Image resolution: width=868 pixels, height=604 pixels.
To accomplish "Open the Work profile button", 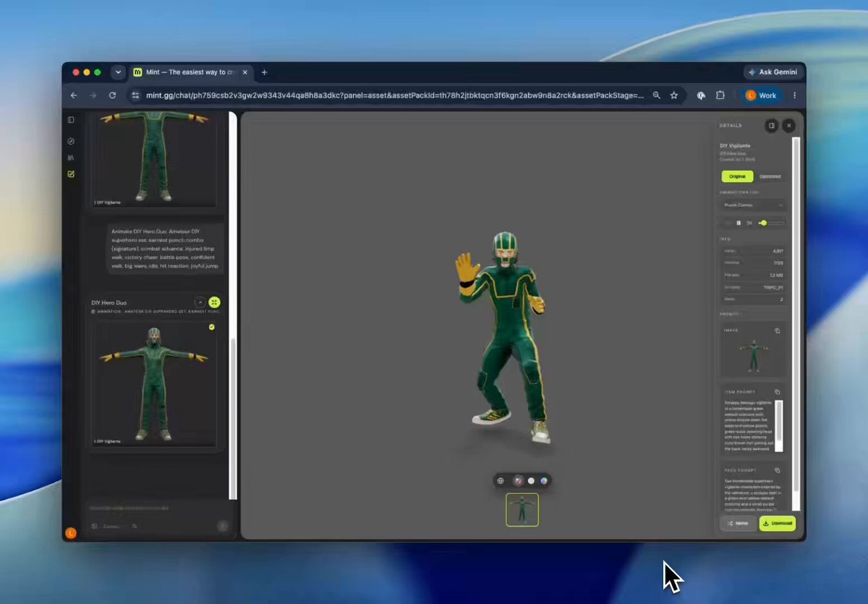I will 761,95.
